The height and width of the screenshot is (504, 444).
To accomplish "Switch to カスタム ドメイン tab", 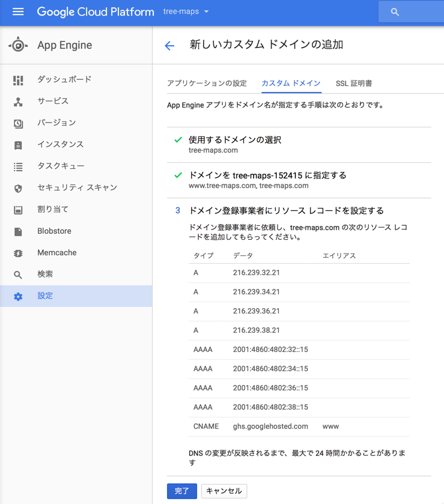I will (x=291, y=83).
